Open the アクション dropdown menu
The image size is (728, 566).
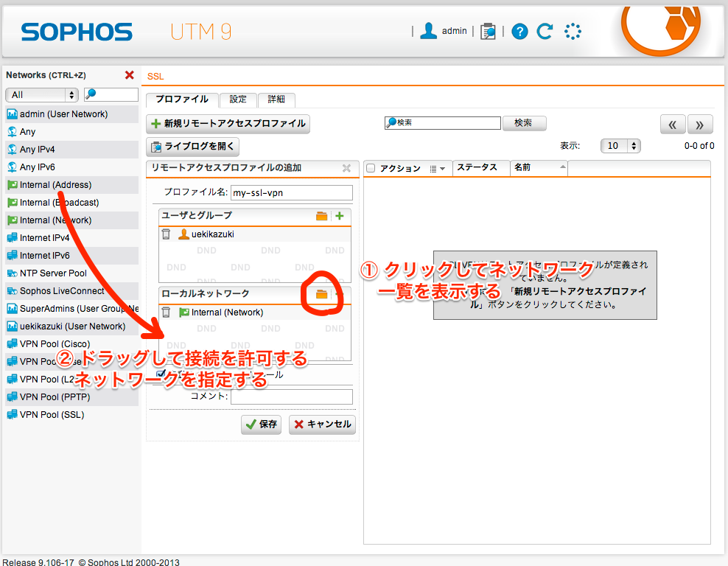(438, 169)
